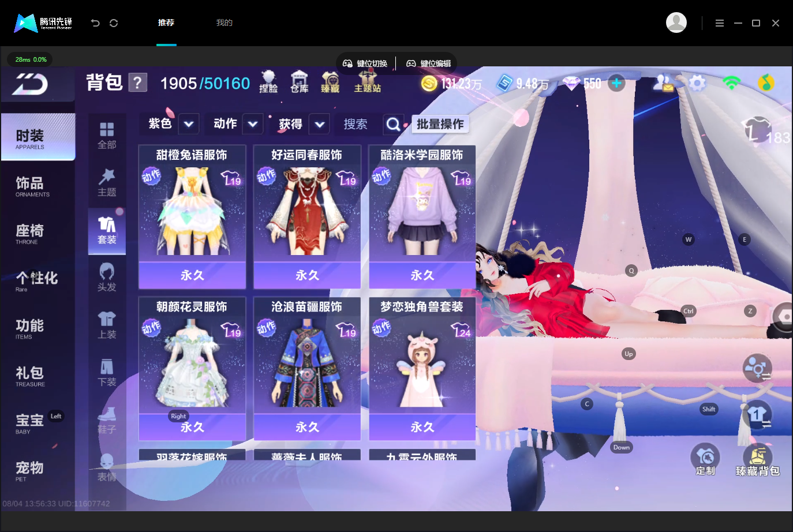This screenshot has width=793, height=532.
Task: Select the 功能 category tab
Action: (x=38, y=328)
